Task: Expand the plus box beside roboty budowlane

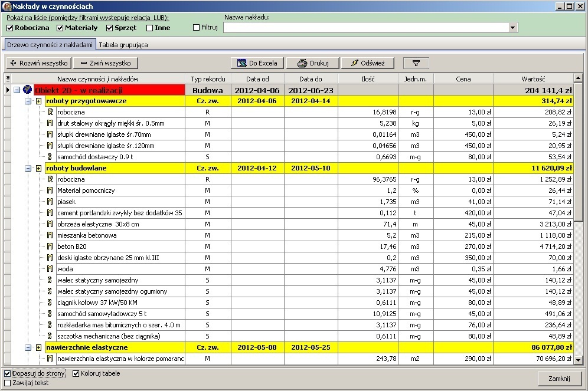Action: 38,169
